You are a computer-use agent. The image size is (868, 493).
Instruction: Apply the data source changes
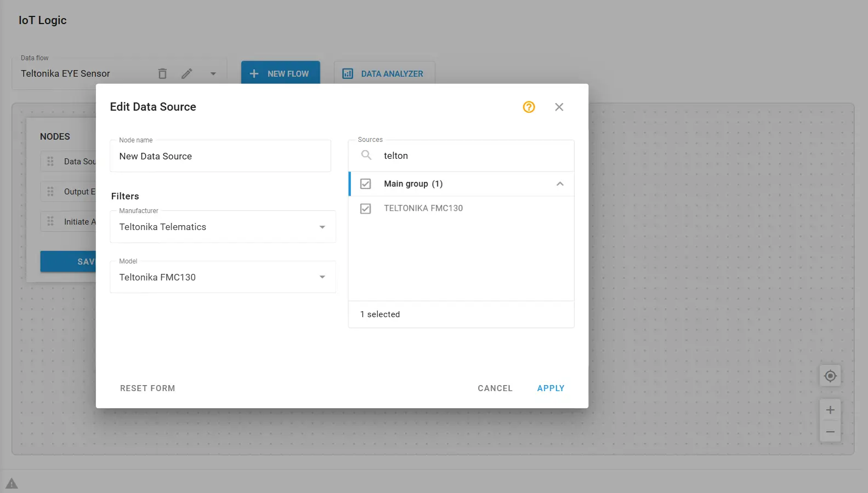coord(551,388)
